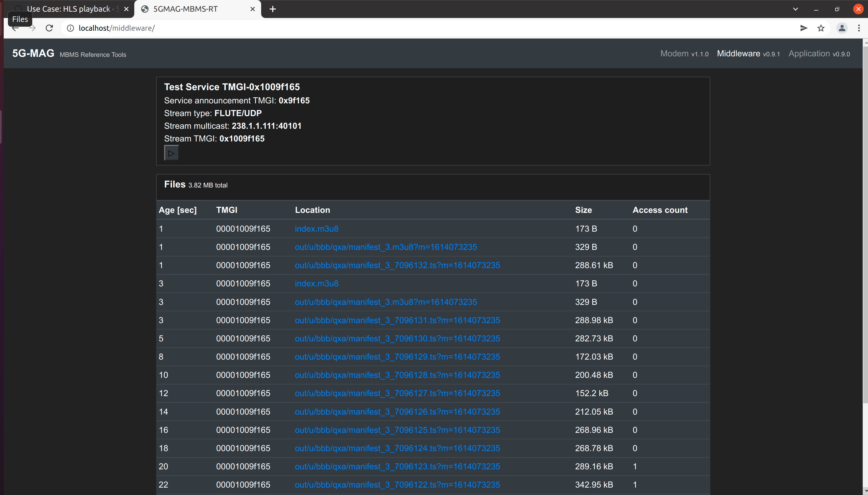Bookmark this page with the star icon
The image size is (868, 495).
tap(821, 28)
